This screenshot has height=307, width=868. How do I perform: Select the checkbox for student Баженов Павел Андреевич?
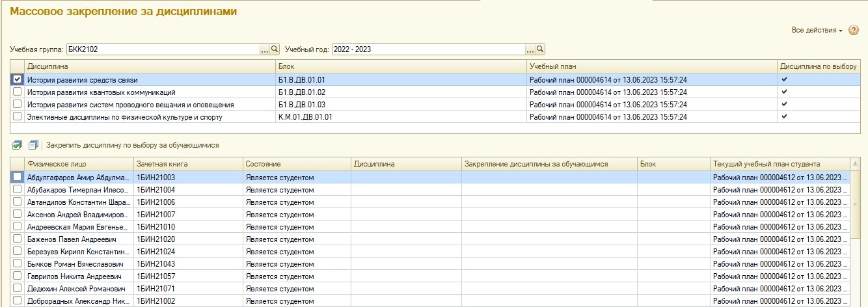[18, 239]
